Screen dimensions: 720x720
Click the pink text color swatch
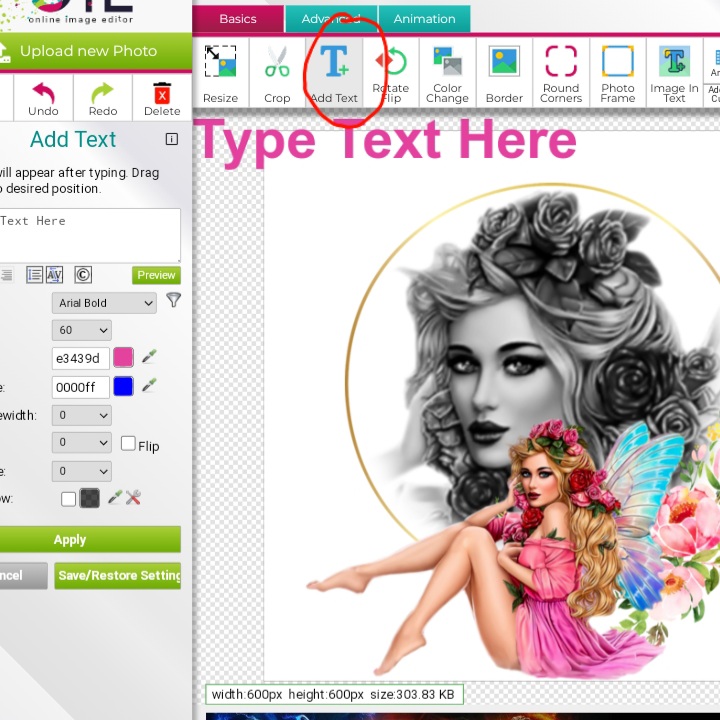coord(123,357)
